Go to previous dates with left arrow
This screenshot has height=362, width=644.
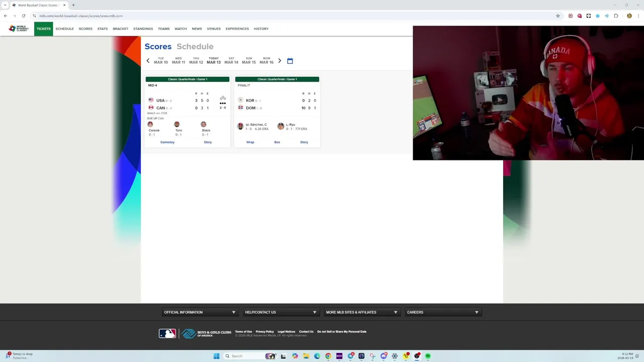pos(148,61)
